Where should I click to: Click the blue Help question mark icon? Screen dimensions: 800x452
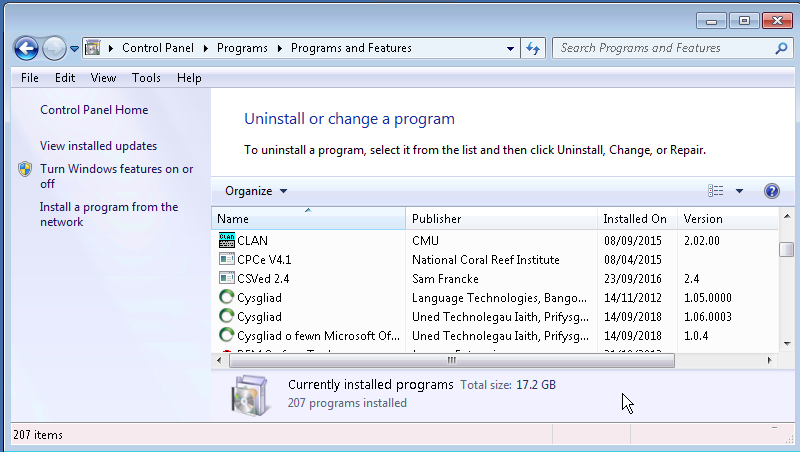coord(771,191)
